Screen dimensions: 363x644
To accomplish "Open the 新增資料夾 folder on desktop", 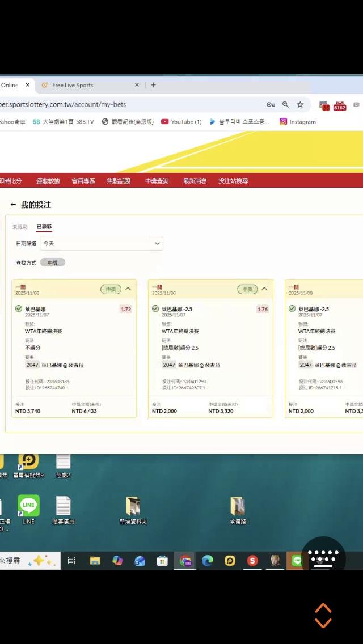I will (133, 509).
